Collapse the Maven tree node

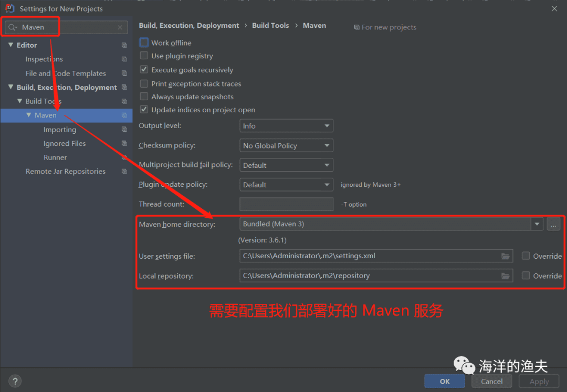click(x=29, y=115)
